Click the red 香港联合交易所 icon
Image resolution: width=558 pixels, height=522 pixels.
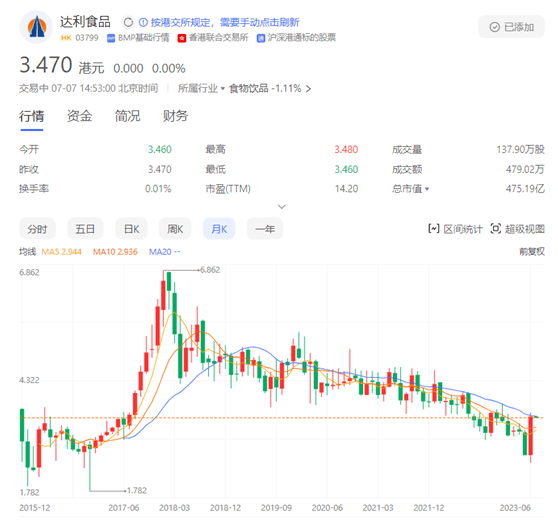pyautogui.click(x=182, y=38)
